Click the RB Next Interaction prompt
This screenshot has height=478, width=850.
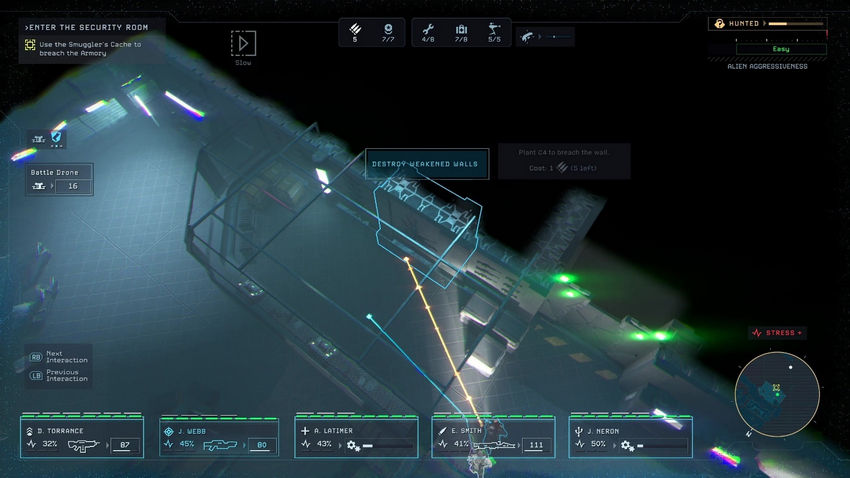click(x=59, y=357)
